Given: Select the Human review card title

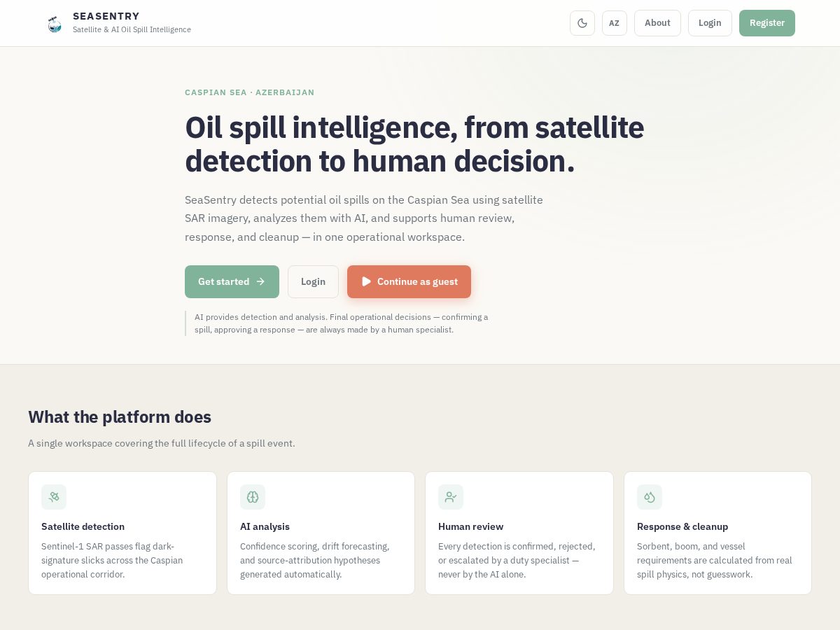Looking at the screenshot, I should pos(470,526).
